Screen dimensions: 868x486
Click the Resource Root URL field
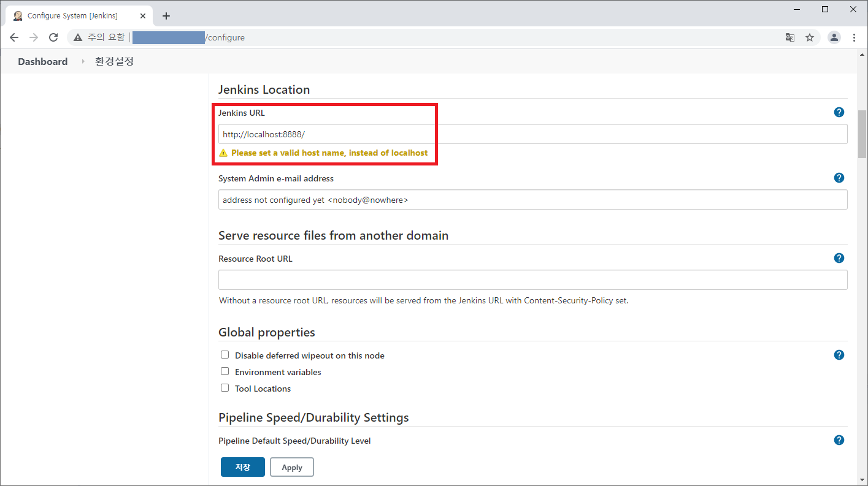pos(532,279)
